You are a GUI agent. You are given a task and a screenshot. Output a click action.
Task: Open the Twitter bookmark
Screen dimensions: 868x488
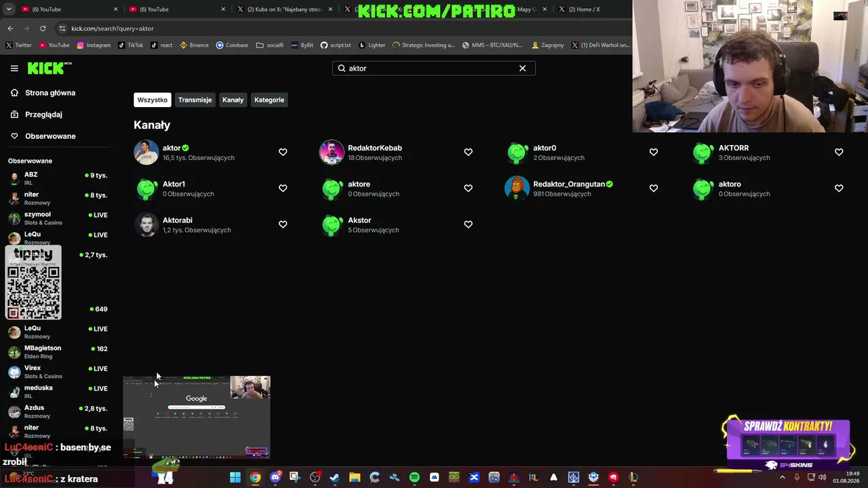pyautogui.click(x=18, y=45)
